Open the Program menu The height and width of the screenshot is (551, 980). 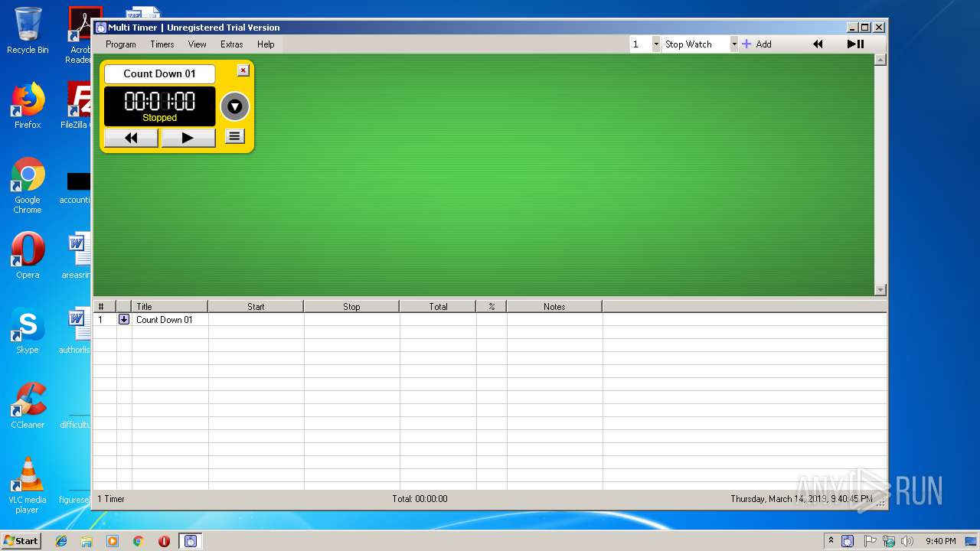point(121,44)
